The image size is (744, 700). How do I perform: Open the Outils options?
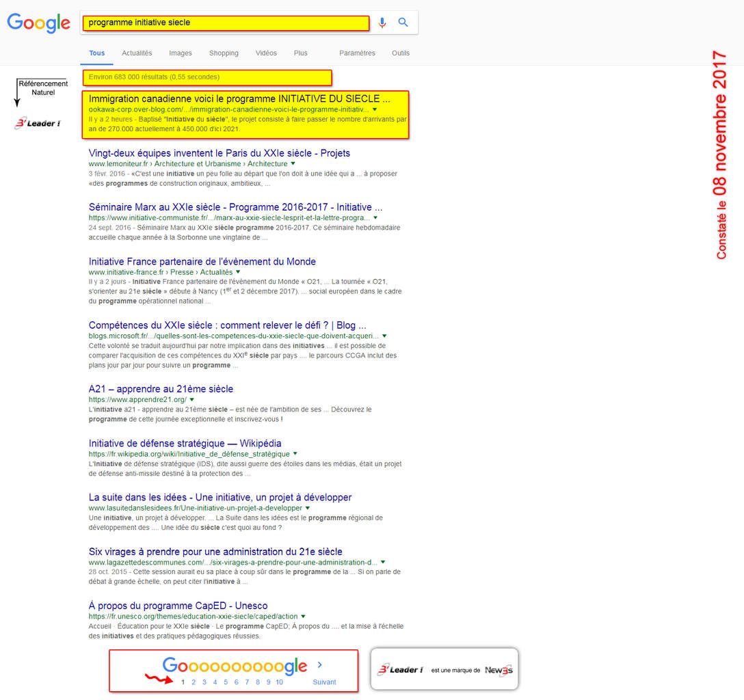[401, 53]
